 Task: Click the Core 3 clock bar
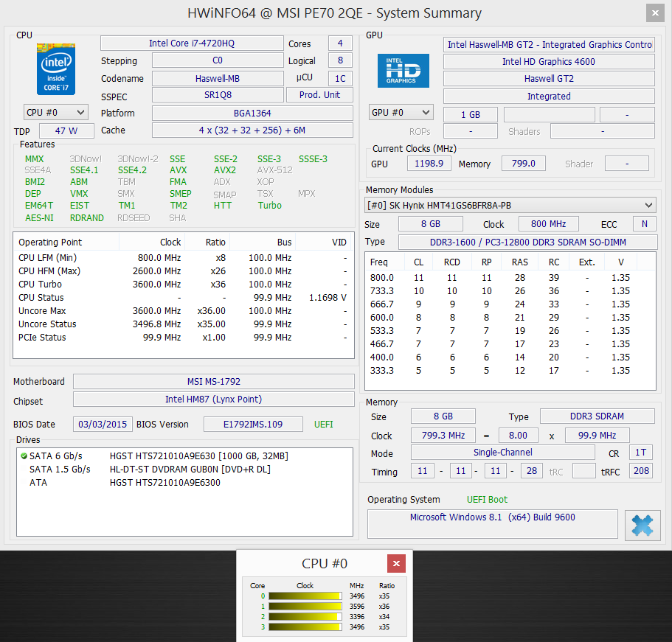(x=305, y=627)
